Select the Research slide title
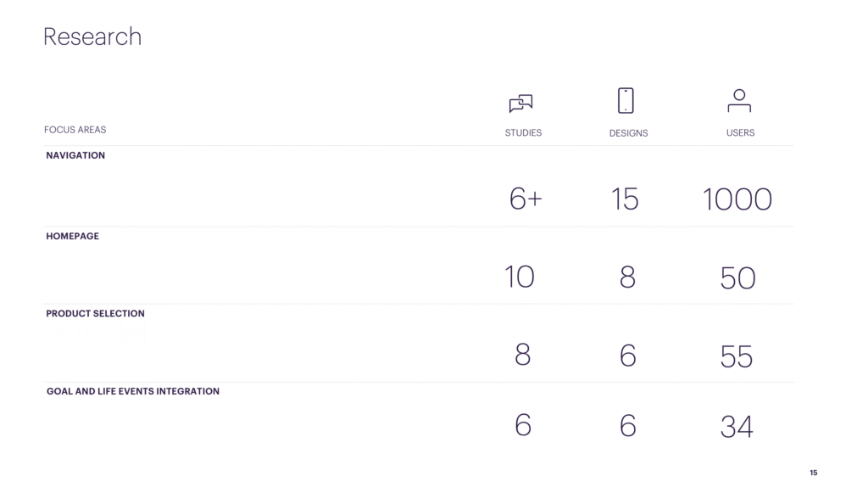Image resolution: width=868 pixels, height=504 pixels. [92, 36]
